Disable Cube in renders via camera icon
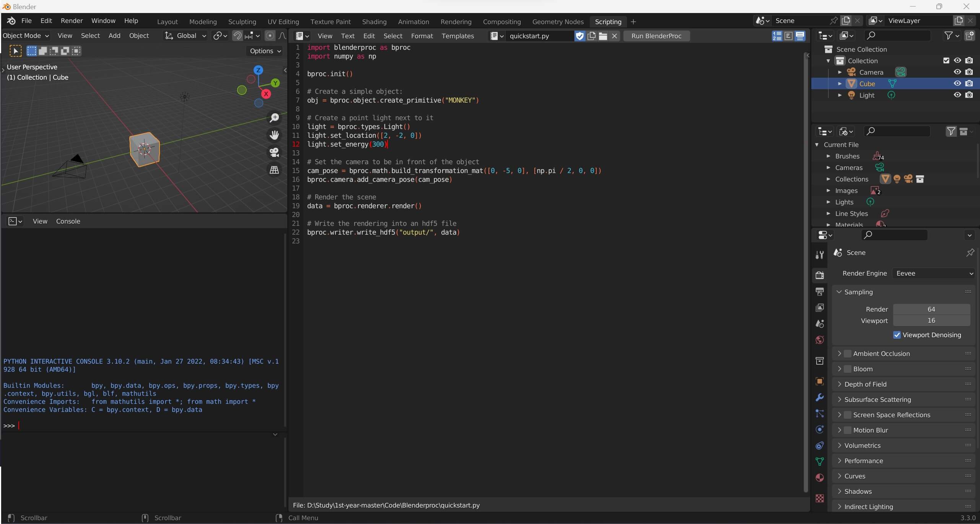 point(969,83)
